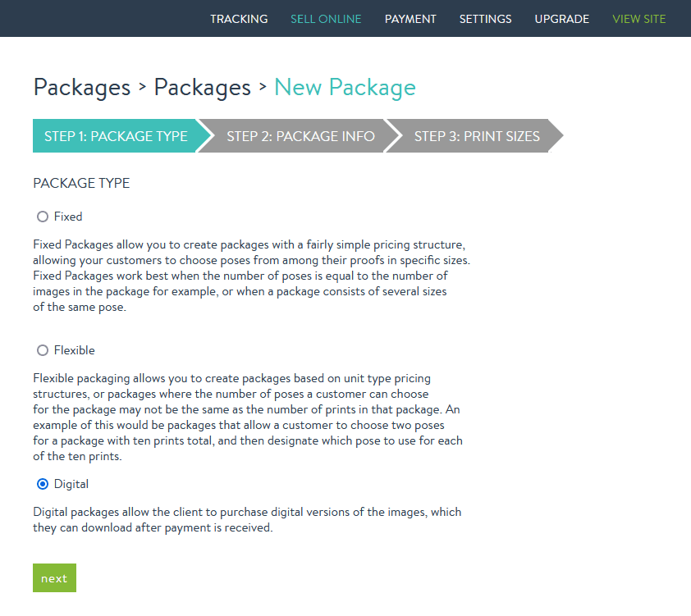The width and height of the screenshot is (691, 616).
Task: Click the PACKAGE TYPE heading
Action: coord(81,183)
